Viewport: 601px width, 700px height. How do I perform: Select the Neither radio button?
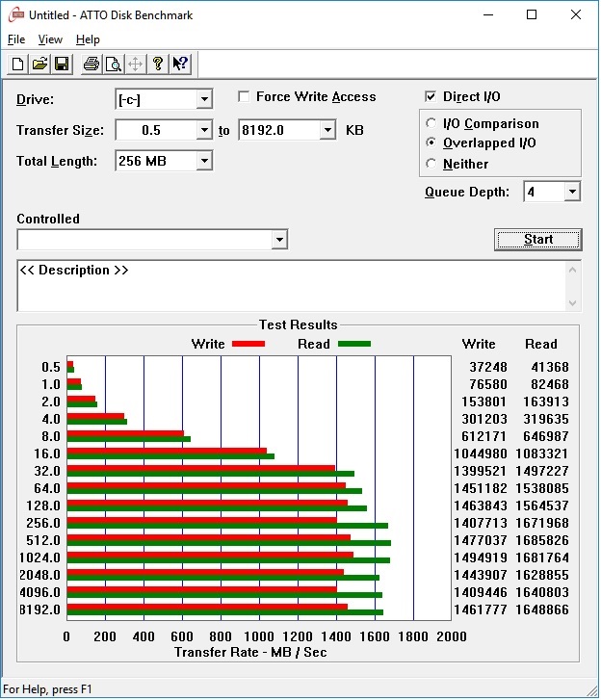tap(431, 164)
